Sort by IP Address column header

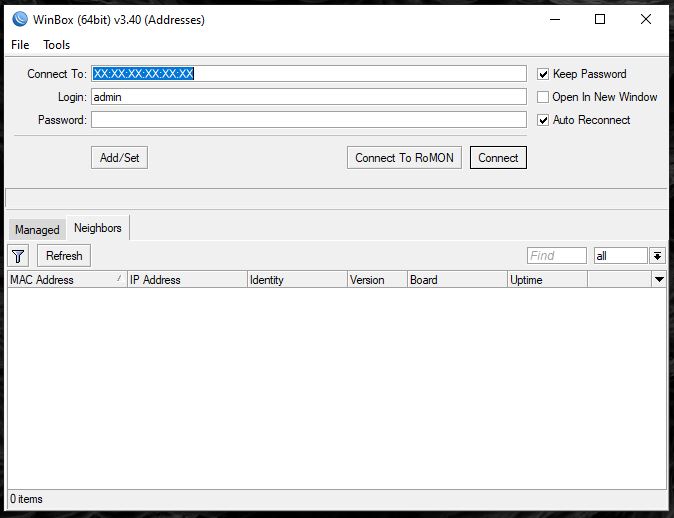click(x=187, y=280)
